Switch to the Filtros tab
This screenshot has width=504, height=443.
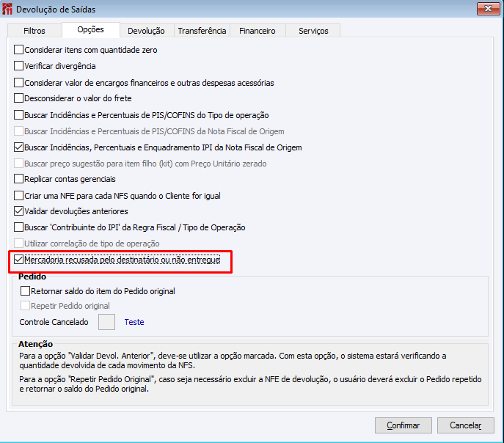34,31
